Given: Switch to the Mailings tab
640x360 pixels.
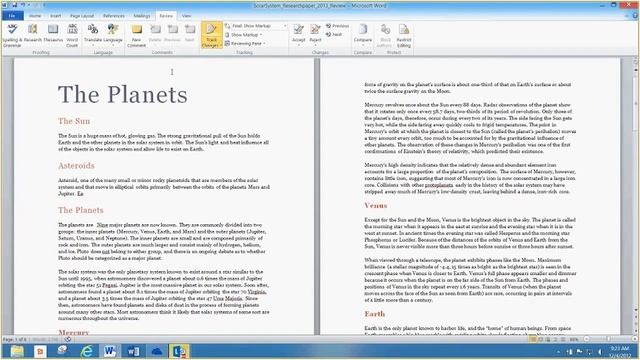Looking at the screenshot, I should pyautogui.click(x=142, y=16).
